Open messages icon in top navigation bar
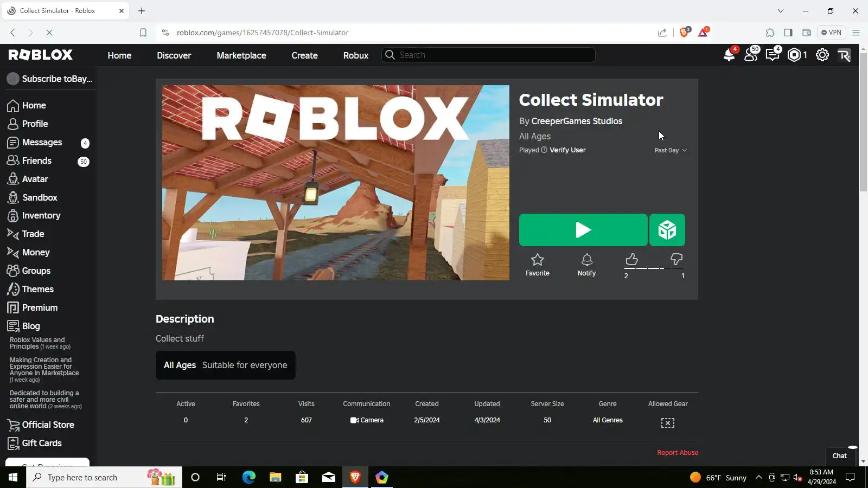Image resolution: width=868 pixels, height=488 pixels. (773, 55)
